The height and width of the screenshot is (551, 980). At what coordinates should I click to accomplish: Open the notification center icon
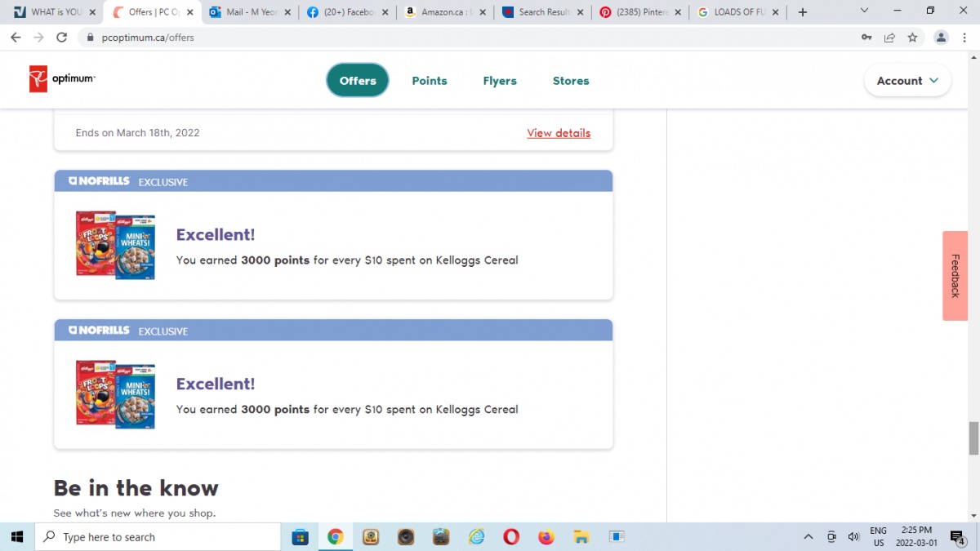[x=958, y=536]
